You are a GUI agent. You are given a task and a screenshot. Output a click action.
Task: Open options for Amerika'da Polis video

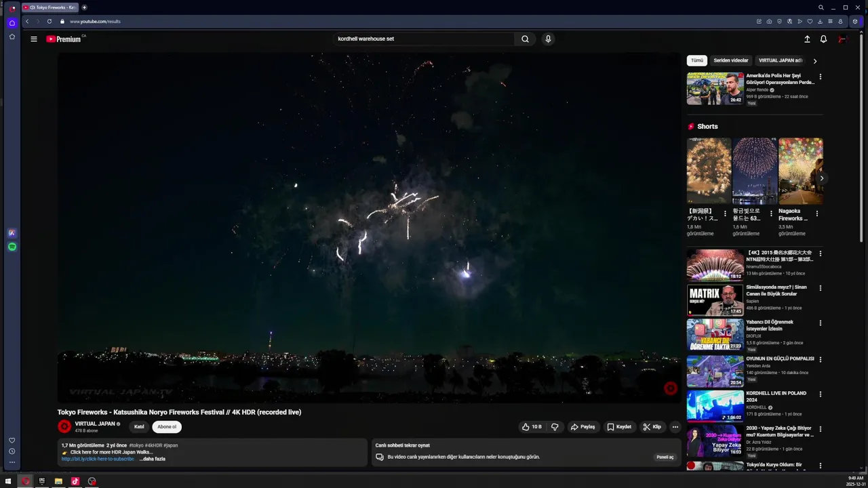[x=821, y=77]
